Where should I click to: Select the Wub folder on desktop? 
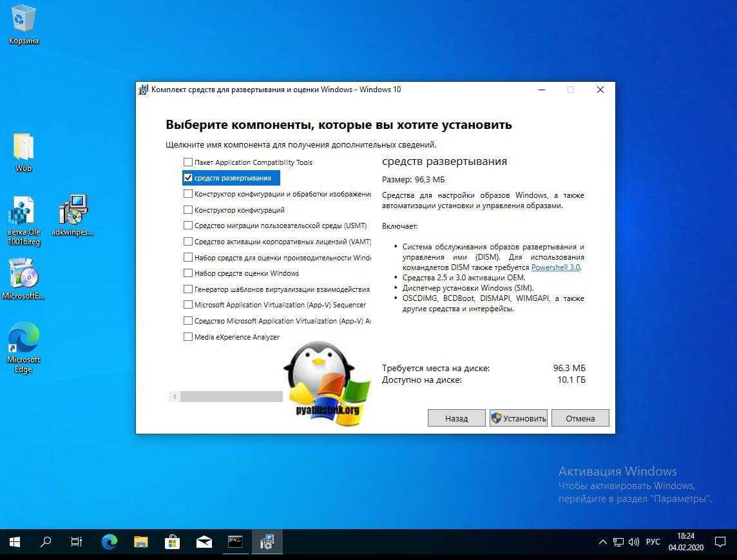23,153
